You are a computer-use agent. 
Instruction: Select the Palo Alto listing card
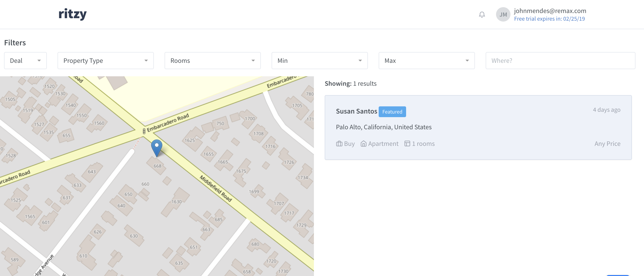tap(478, 127)
